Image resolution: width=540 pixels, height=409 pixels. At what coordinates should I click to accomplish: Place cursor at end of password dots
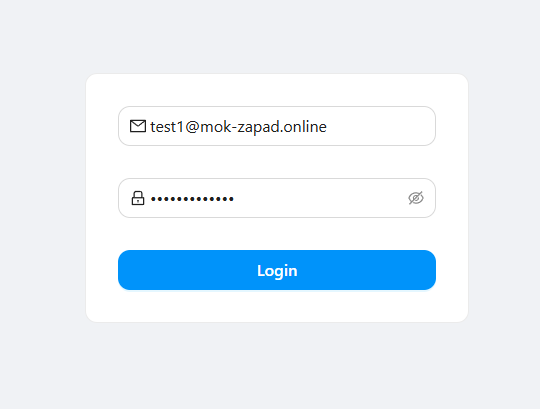coord(235,199)
